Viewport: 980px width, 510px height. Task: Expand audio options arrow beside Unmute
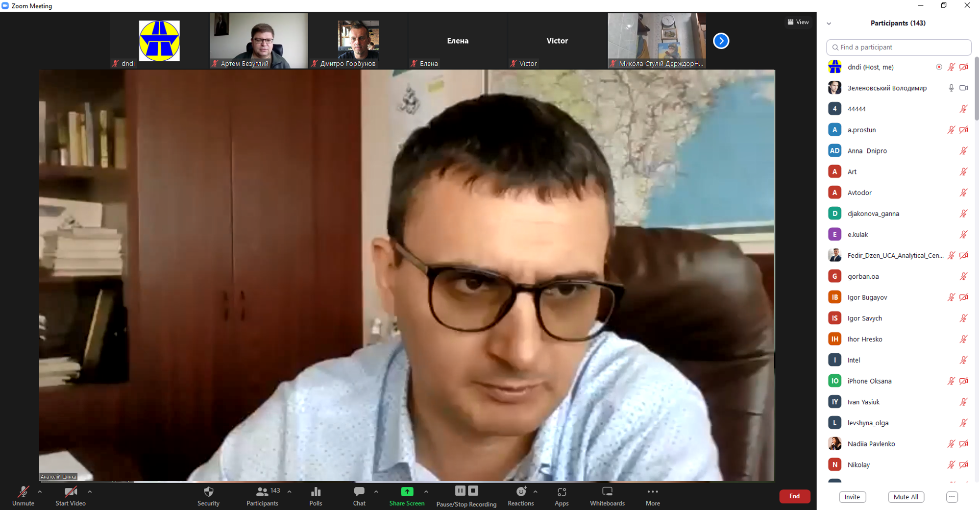[x=40, y=491]
